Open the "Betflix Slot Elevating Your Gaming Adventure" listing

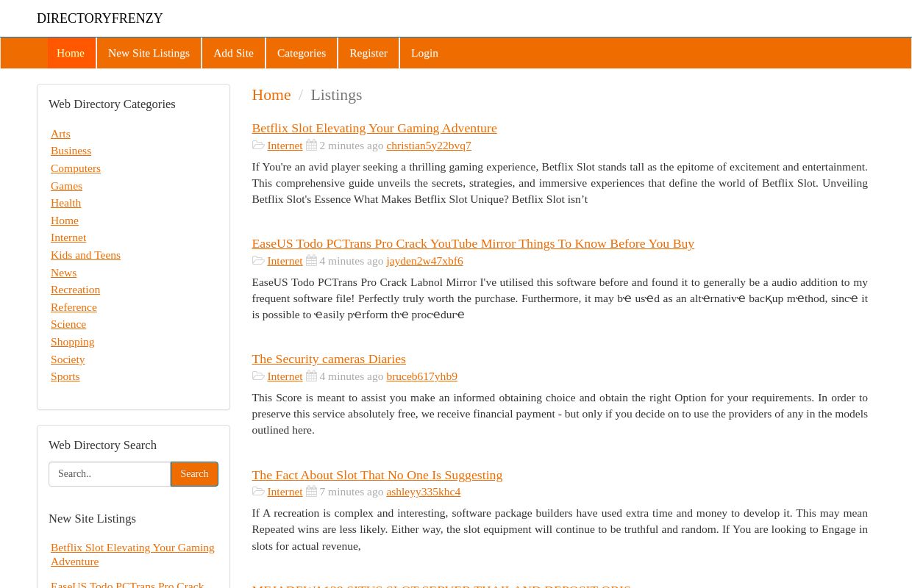pyautogui.click(x=374, y=128)
